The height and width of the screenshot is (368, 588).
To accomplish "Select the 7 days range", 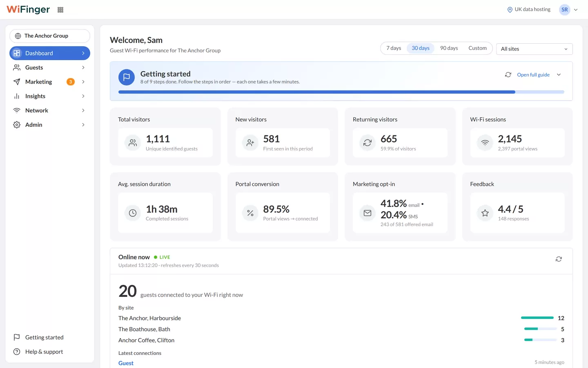I will tap(394, 48).
